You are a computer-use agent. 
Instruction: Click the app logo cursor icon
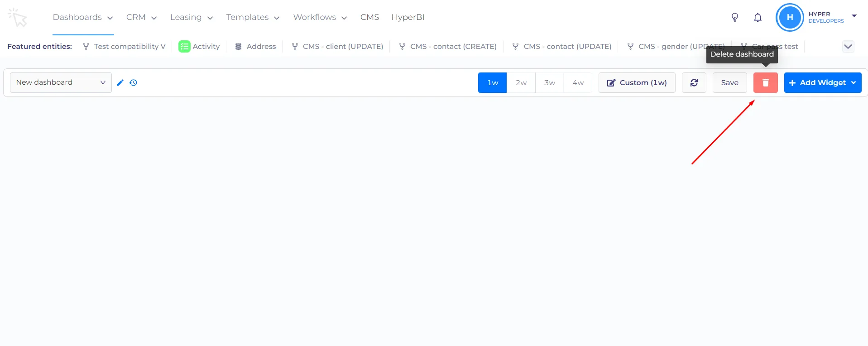pos(18,18)
